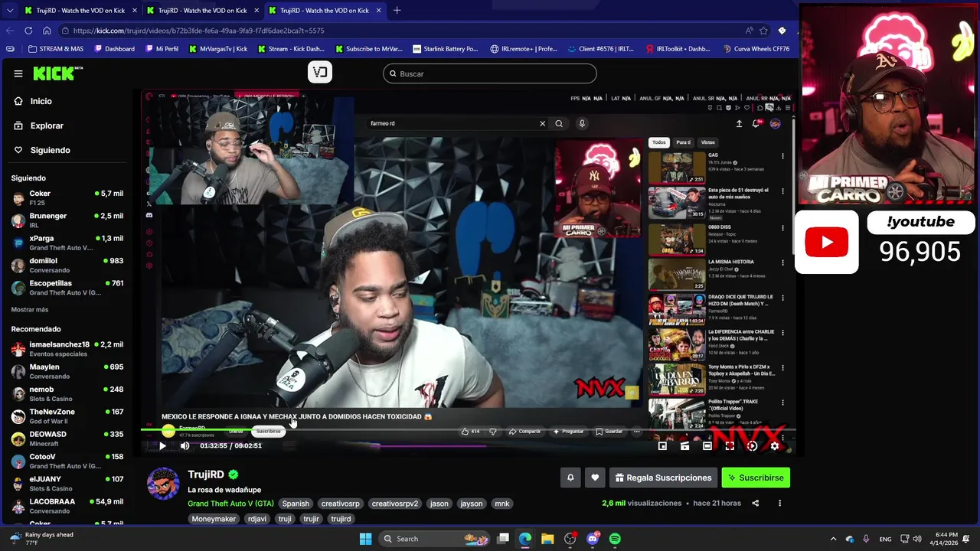Image resolution: width=980 pixels, height=551 pixels.
Task: Click the bell notification button
Action: point(570,478)
